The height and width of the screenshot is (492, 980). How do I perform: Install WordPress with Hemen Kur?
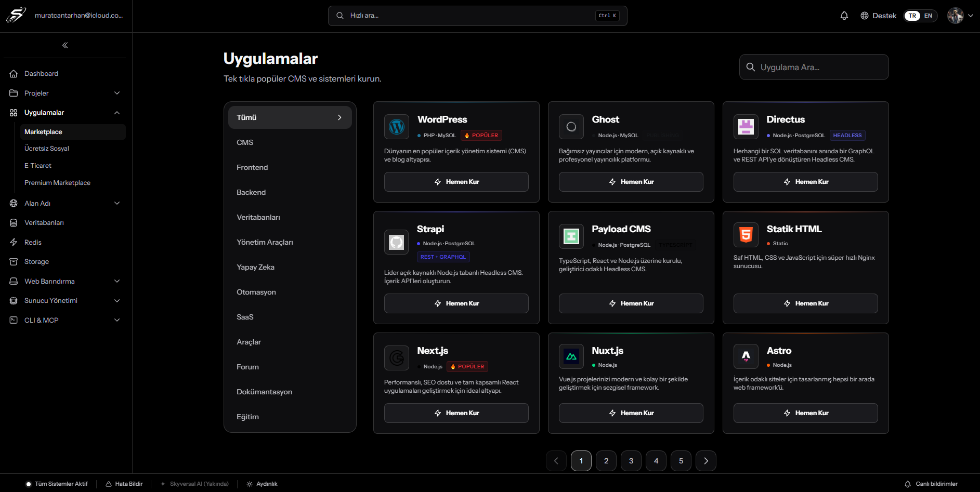pos(456,182)
